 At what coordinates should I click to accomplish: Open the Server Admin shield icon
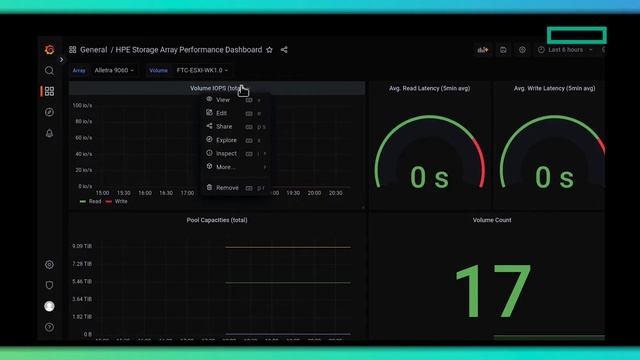(49, 285)
